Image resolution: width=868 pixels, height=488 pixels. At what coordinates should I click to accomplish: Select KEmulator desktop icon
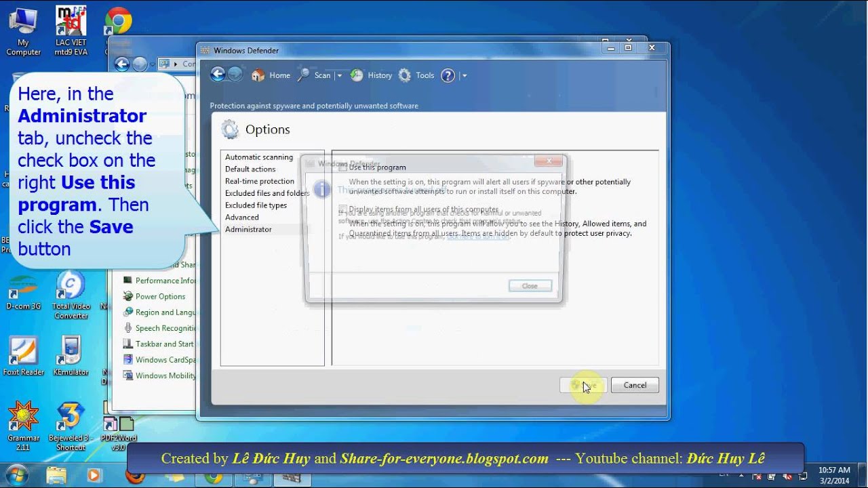pyautogui.click(x=71, y=356)
